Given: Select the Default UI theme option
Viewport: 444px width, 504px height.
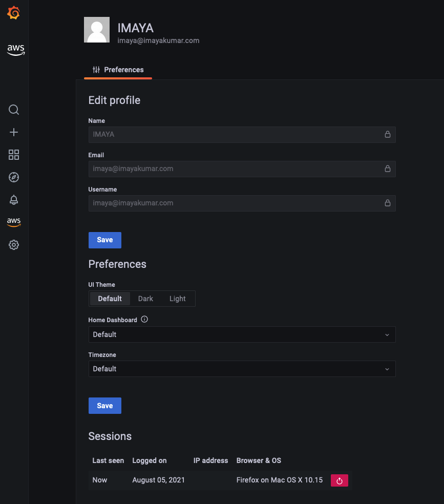Looking at the screenshot, I should tap(110, 299).
